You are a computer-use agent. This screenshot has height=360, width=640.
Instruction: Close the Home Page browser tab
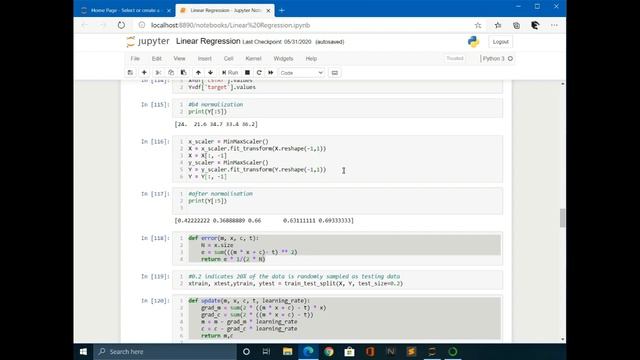169,11
